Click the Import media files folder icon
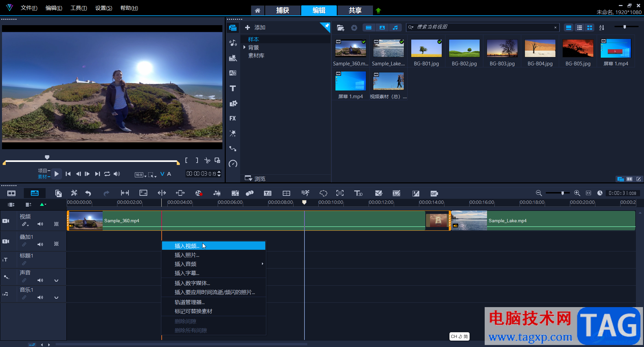This screenshot has height=347, width=644. pos(340,28)
